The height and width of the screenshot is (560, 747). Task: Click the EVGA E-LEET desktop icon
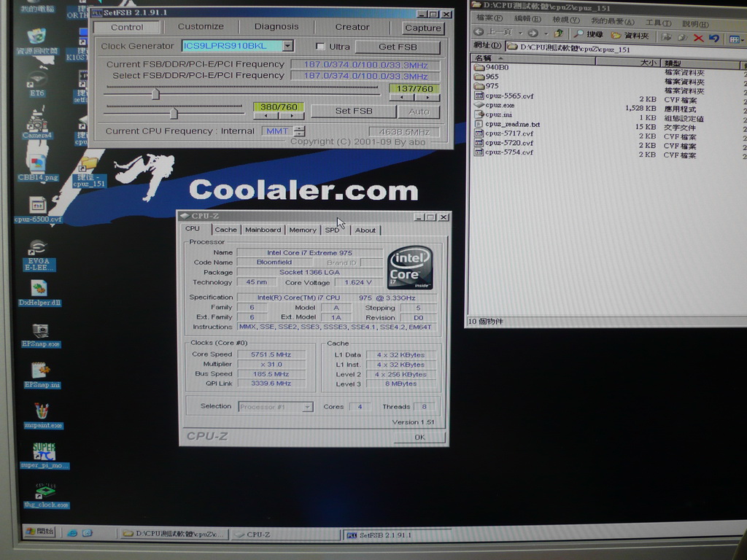(39, 254)
